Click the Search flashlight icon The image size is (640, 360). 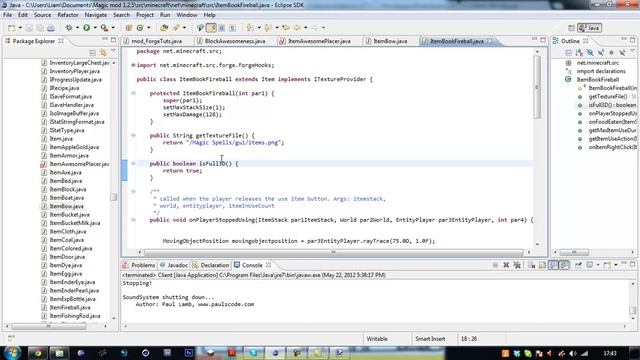176,28
